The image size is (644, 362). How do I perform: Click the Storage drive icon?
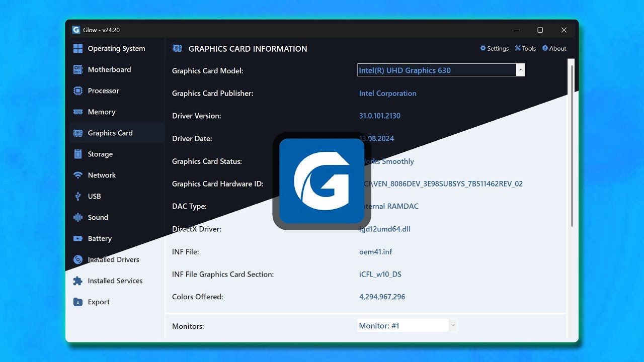(x=78, y=154)
